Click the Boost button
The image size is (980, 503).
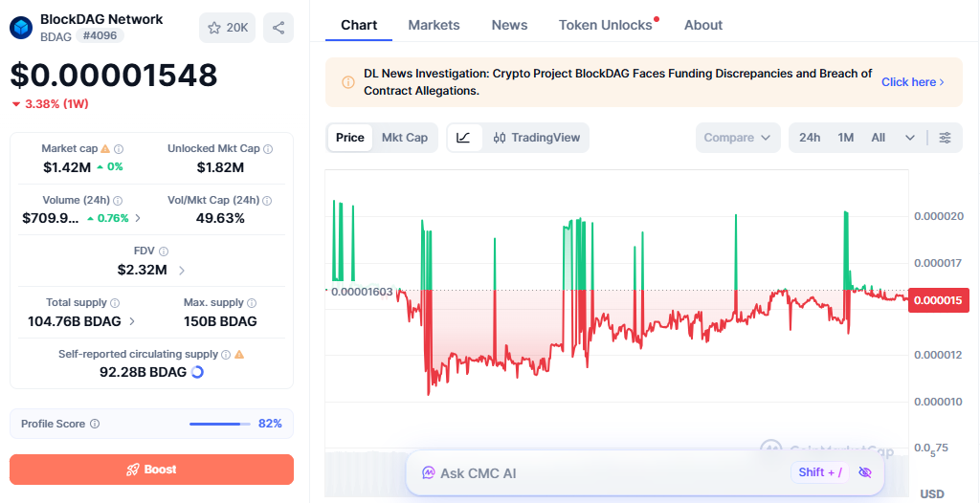click(151, 470)
